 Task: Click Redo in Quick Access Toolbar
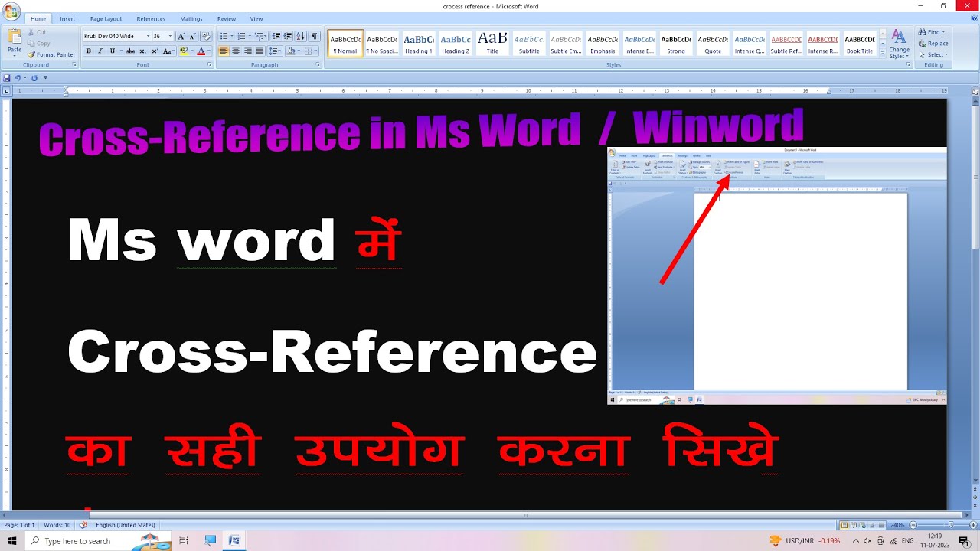(x=34, y=77)
